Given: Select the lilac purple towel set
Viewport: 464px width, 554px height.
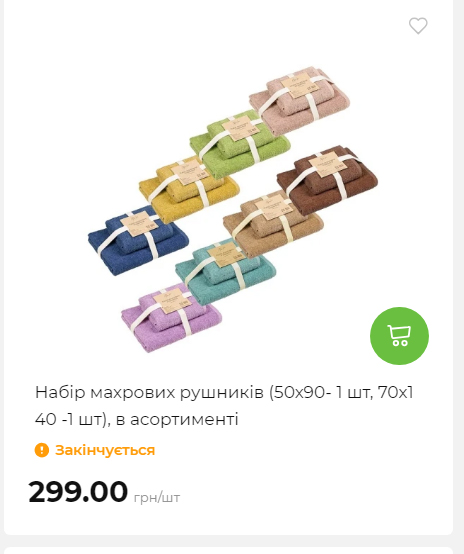Looking at the screenshot, I should coord(171,318).
